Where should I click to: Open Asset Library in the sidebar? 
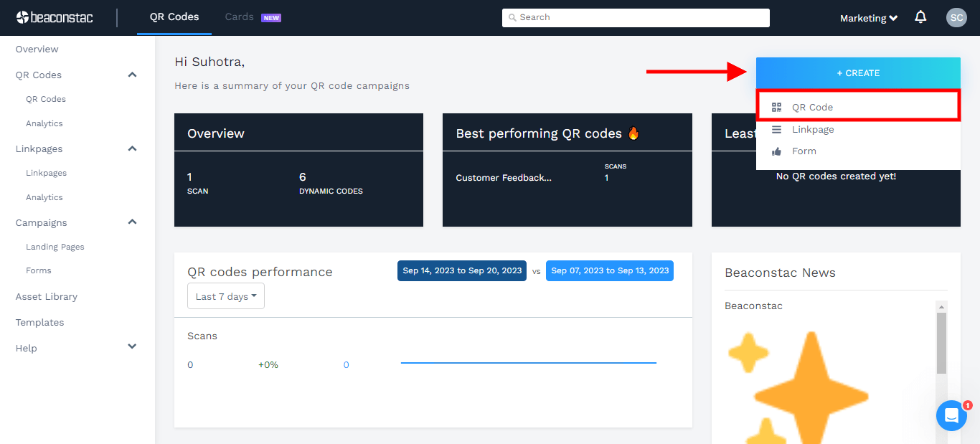[x=47, y=296]
